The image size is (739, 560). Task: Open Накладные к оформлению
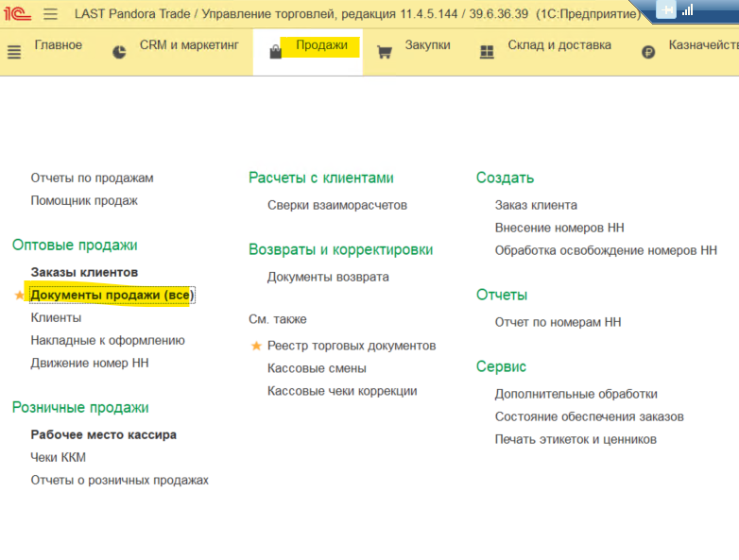[108, 340]
